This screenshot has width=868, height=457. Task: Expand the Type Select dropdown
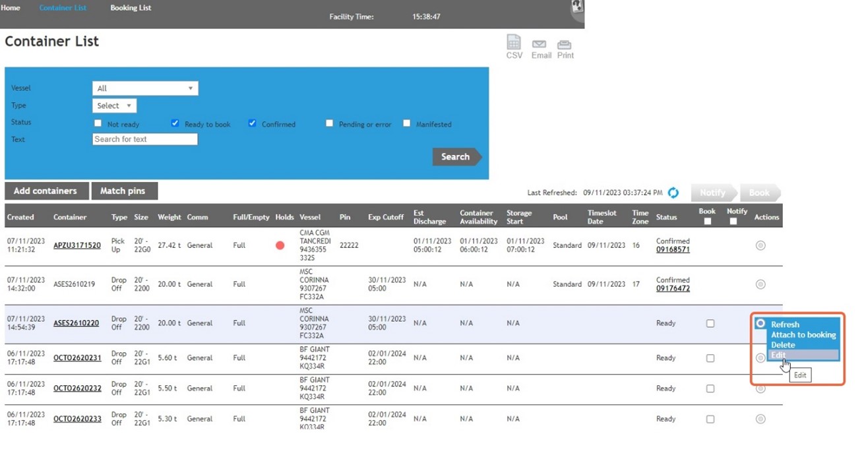pyautogui.click(x=114, y=106)
